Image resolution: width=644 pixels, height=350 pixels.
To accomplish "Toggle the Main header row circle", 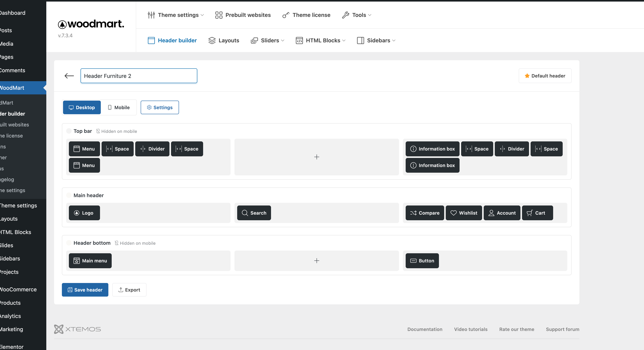I will pyautogui.click(x=69, y=195).
